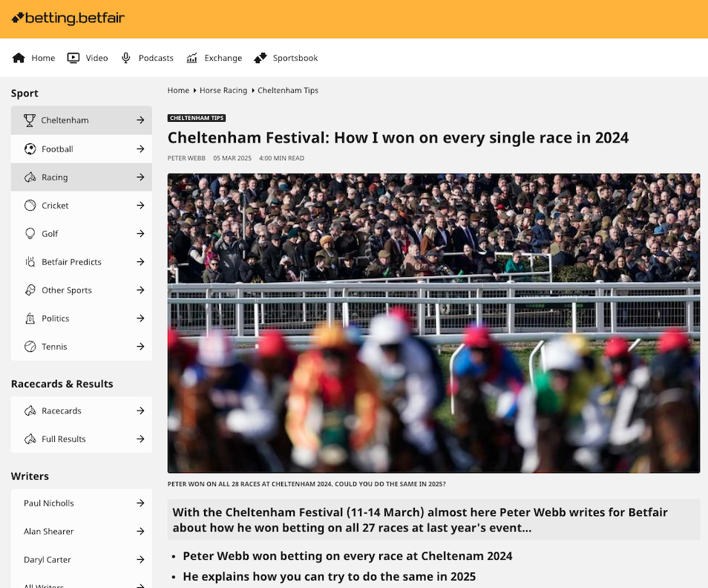
Task: Click the Politics icon
Action: pos(30,318)
